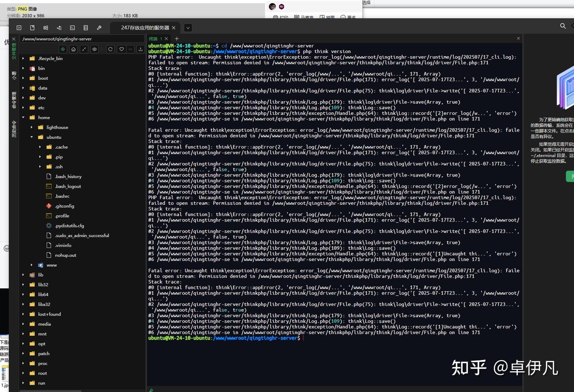This screenshot has height=392, width=574.
Task: Toggle favorite with the heart icon
Action: pyautogui.click(x=122, y=49)
